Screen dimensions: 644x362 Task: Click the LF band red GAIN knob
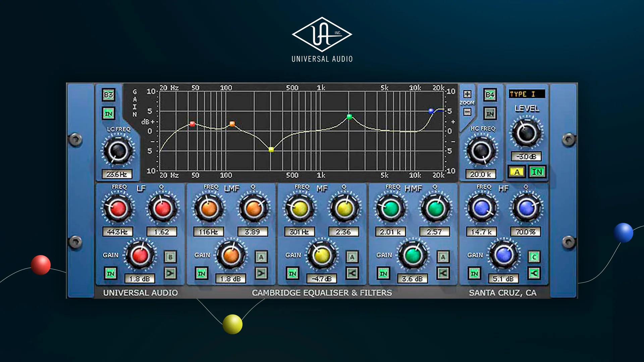(x=140, y=255)
